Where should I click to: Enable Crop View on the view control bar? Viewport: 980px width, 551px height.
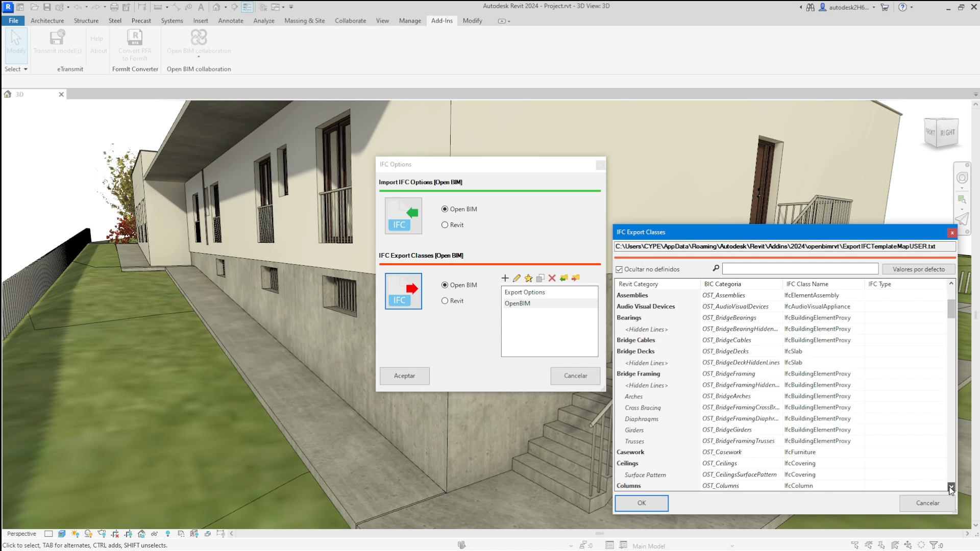(x=114, y=534)
